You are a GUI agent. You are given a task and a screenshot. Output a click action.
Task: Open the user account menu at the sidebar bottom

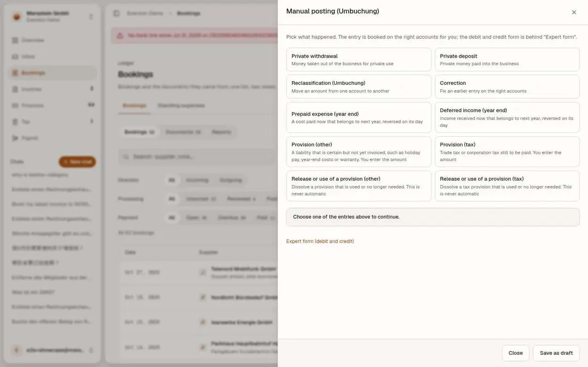click(x=52, y=350)
